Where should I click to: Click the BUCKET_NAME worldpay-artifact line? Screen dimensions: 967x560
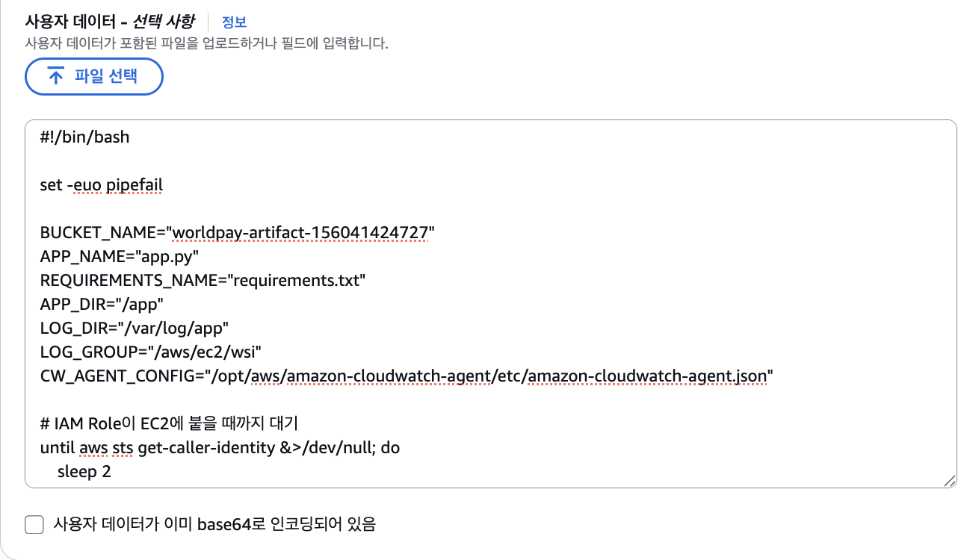tap(238, 233)
